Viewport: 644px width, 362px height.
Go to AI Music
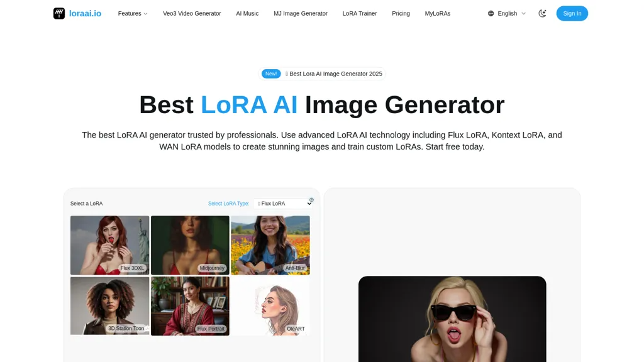pos(247,14)
